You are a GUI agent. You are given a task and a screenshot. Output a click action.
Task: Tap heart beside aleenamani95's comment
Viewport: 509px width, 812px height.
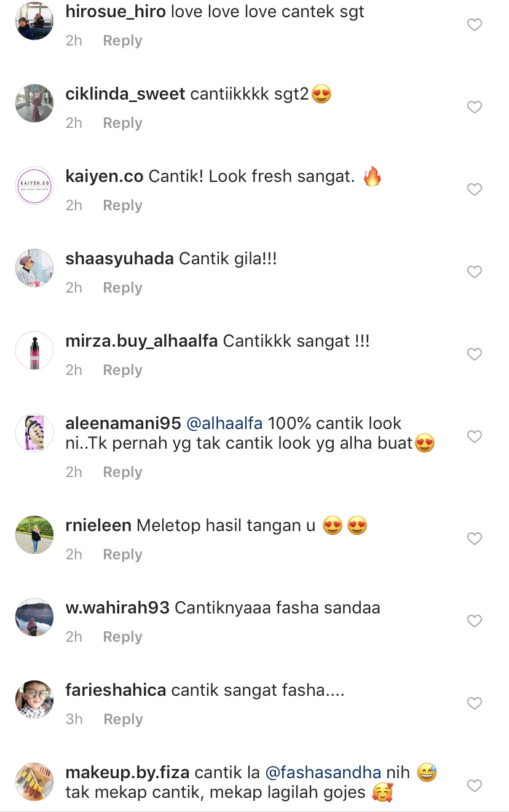pos(475,437)
